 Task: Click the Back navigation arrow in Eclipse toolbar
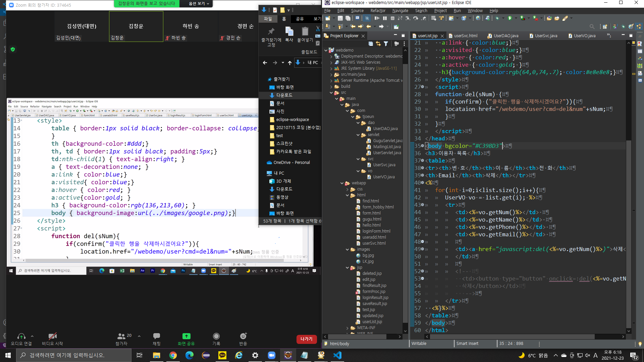click(x=369, y=26)
